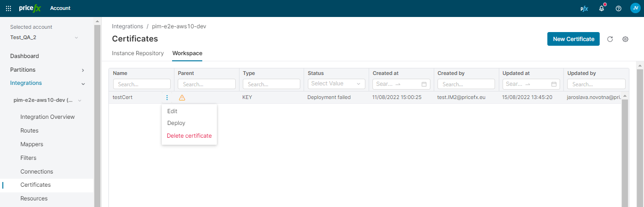
Task: Refresh the certificates table
Action: 610,39
